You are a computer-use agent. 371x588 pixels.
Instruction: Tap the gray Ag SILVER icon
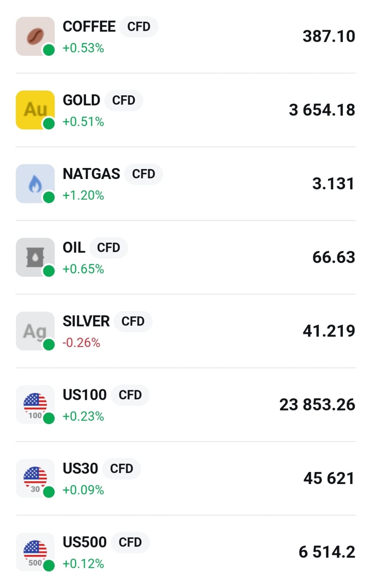coord(35,331)
